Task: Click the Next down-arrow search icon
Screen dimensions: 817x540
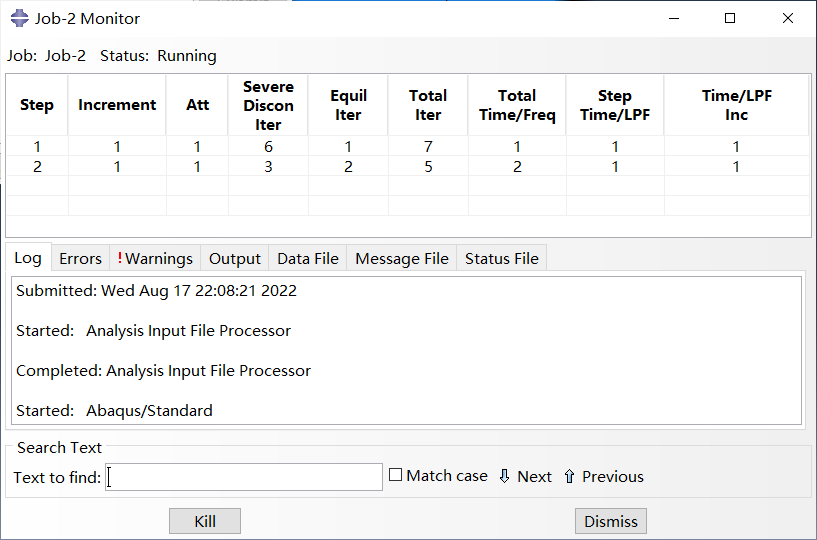Action: coord(504,477)
